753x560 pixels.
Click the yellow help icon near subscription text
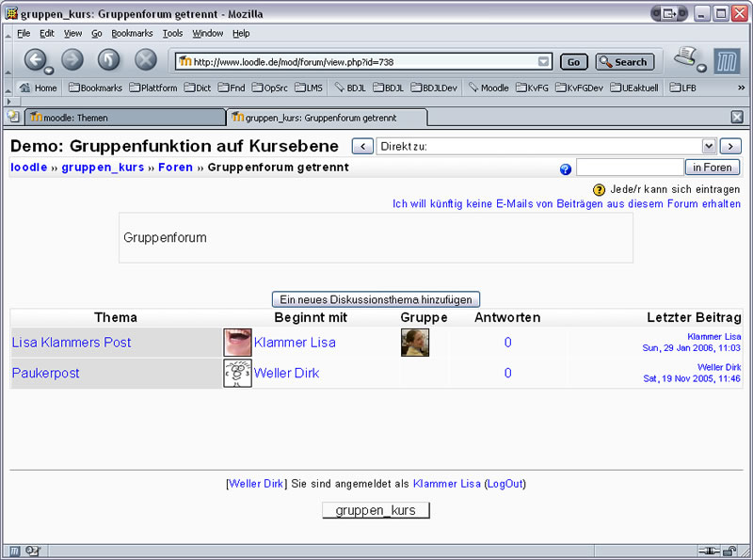point(600,189)
